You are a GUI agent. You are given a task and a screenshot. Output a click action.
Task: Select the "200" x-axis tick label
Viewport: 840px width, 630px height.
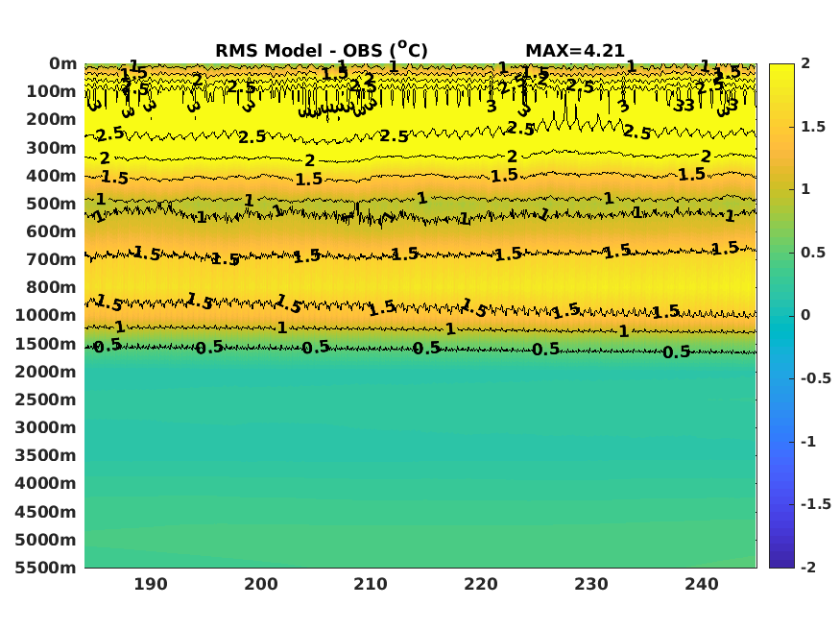(261, 584)
